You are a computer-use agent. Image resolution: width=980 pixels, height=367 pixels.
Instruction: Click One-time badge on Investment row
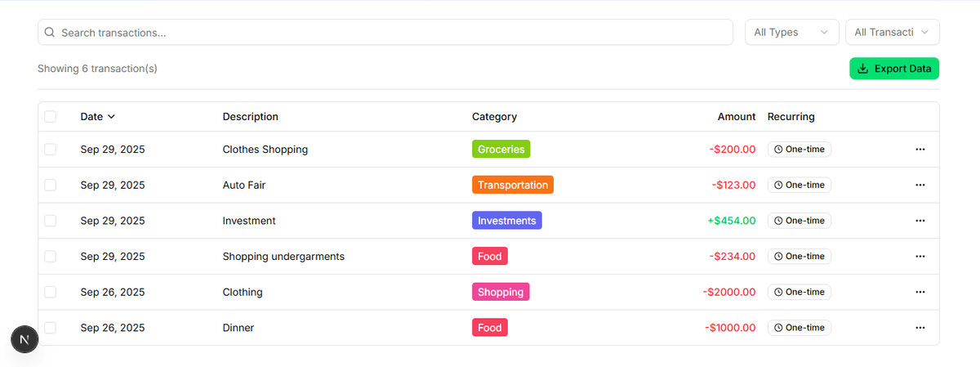point(800,221)
